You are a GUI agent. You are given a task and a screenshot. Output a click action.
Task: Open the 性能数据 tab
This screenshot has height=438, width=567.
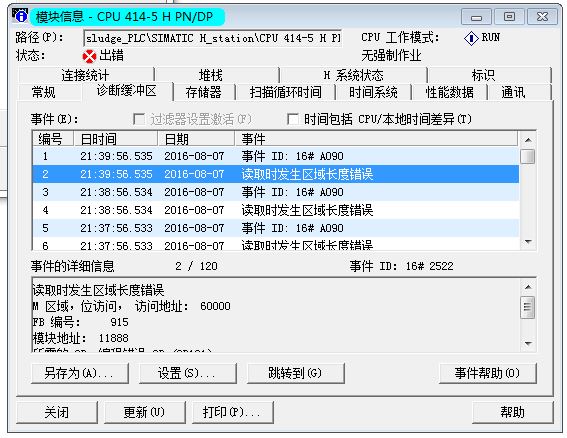(449, 92)
